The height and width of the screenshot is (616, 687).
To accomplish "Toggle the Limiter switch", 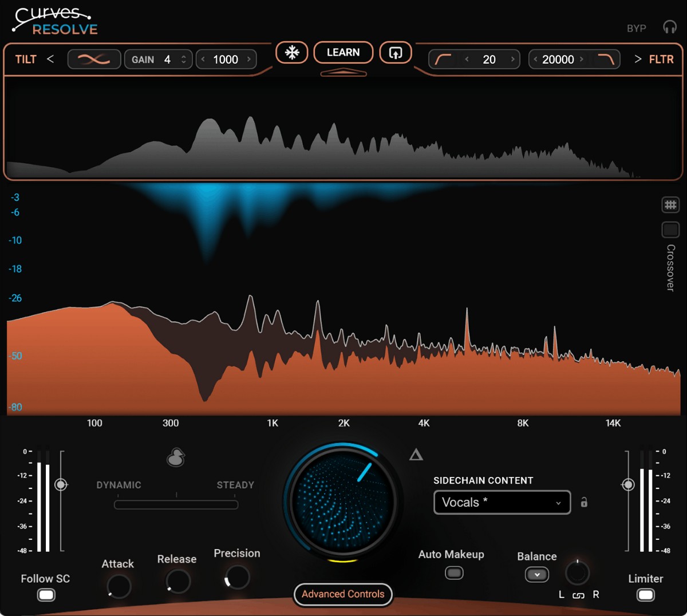I will click(x=646, y=595).
